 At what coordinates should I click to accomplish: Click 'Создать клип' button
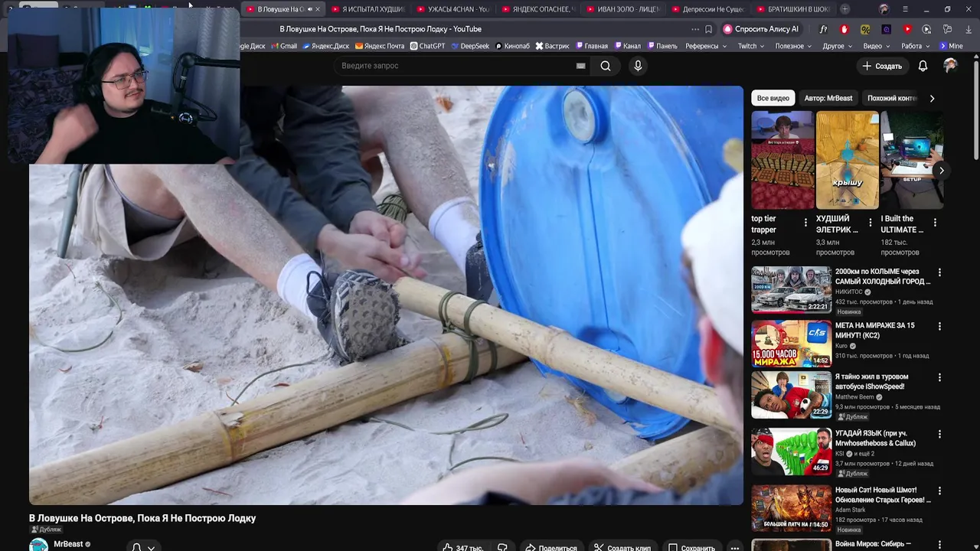pyautogui.click(x=622, y=547)
